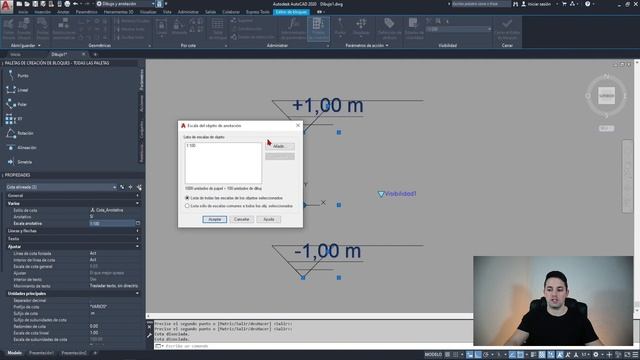Open the Editor de bloques ribbon tab
Screen dimensions: 640x360
291,12
